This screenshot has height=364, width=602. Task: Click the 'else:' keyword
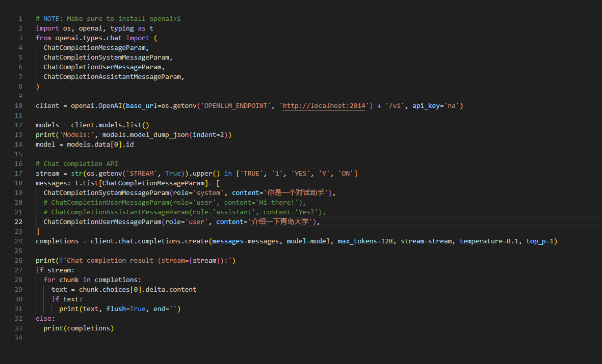pos(45,318)
